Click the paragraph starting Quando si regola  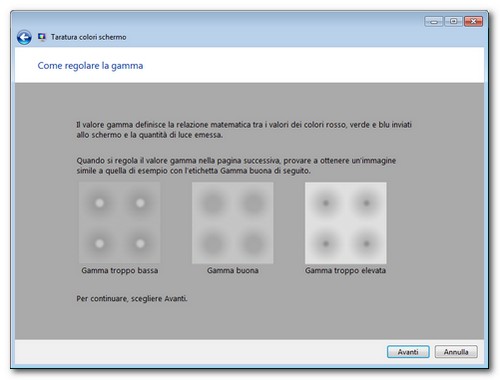pyautogui.click(x=236, y=165)
